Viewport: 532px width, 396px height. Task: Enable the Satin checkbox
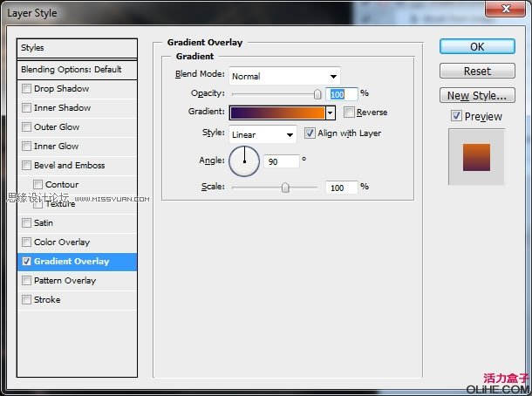[26, 223]
